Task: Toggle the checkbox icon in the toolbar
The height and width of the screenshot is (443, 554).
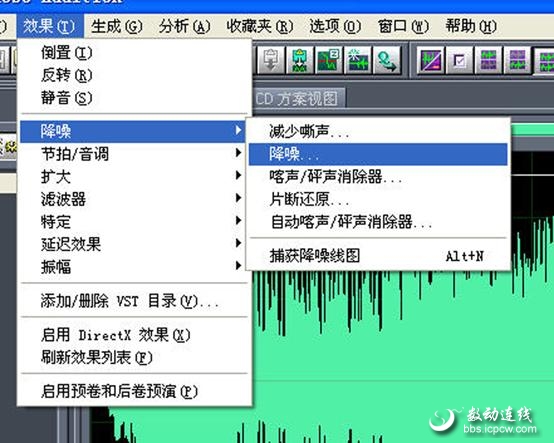Action: point(459,60)
